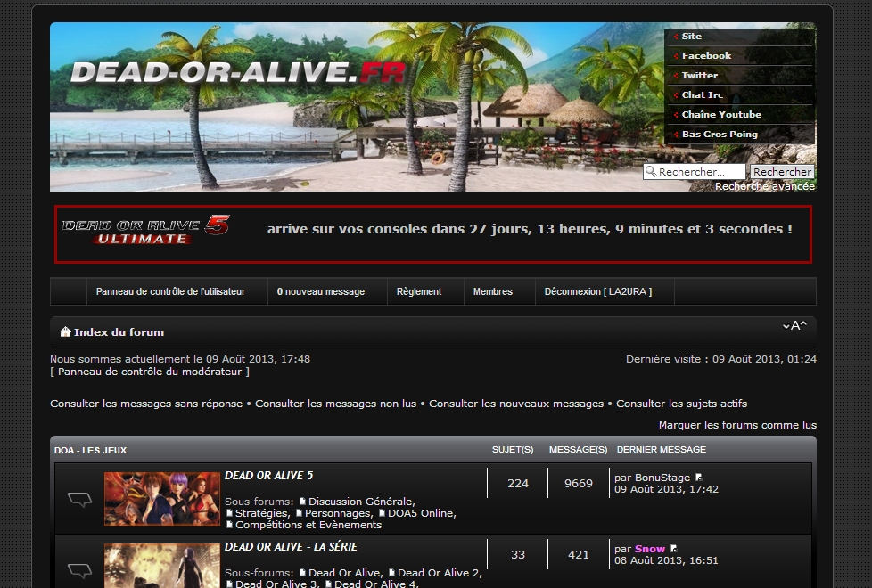Viewport: 872px width, 588px height.
Task: Open Recherche avancée
Action: [765, 186]
